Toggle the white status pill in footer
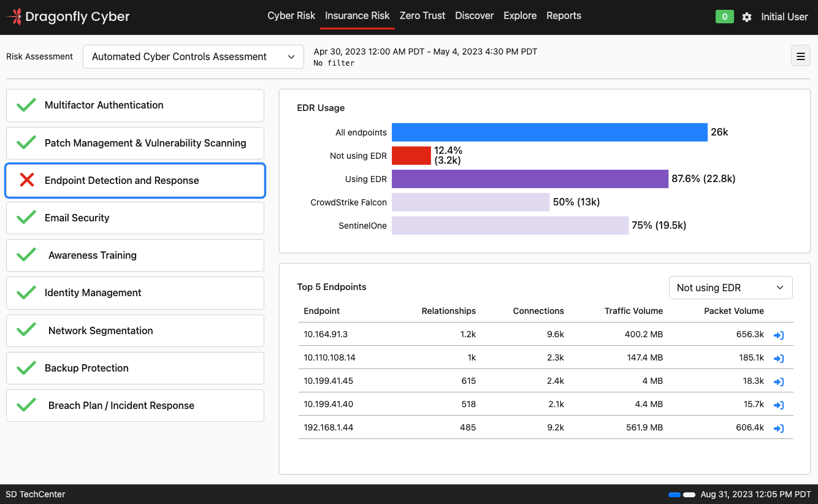This screenshot has height=504, width=818. click(689, 495)
